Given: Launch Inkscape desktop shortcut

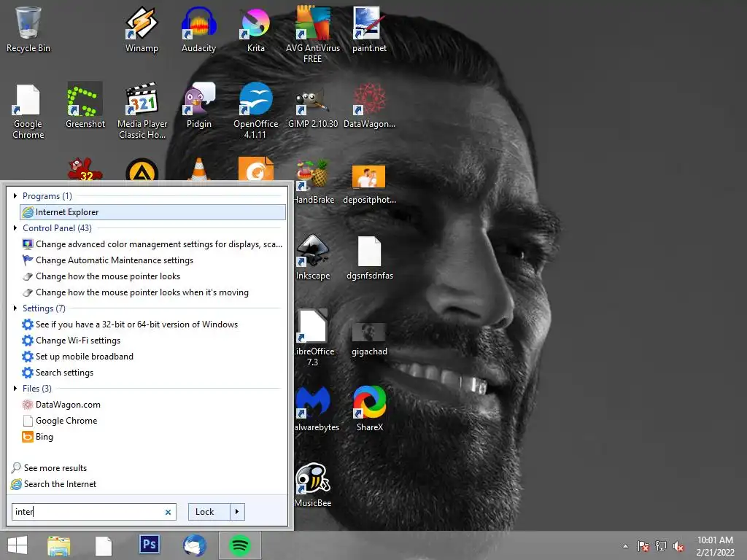Looking at the screenshot, I should point(313,257).
